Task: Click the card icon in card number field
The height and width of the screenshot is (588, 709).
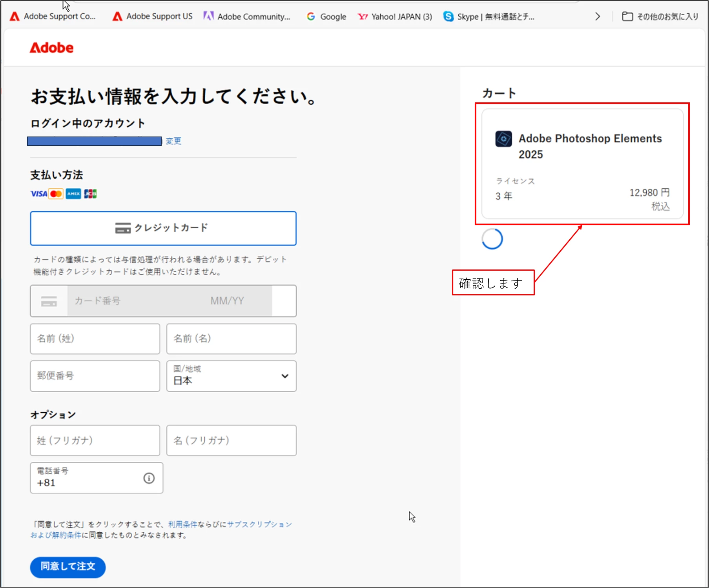Action: tap(49, 301)
